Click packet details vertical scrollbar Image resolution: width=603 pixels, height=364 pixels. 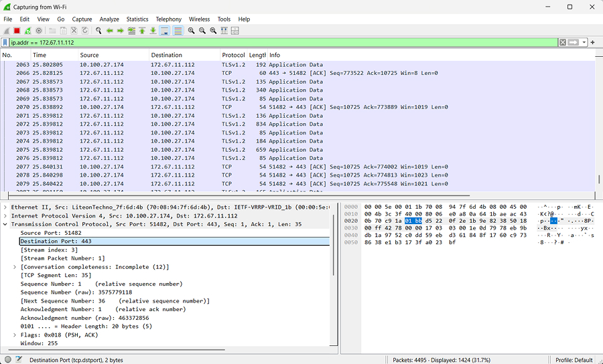pos(333,244)
